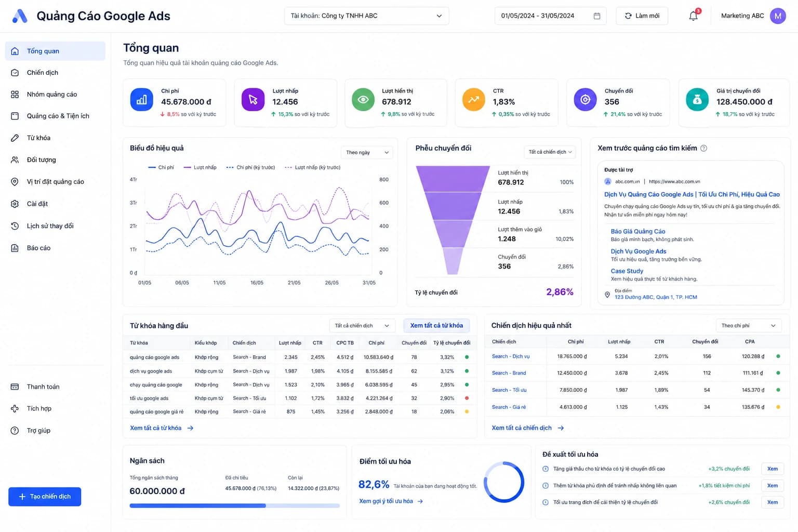The height and width of the screenshot is (532, 798).
Task: Open the Search - Dịch vụ campaign link
Action: (x=511, y=356)
